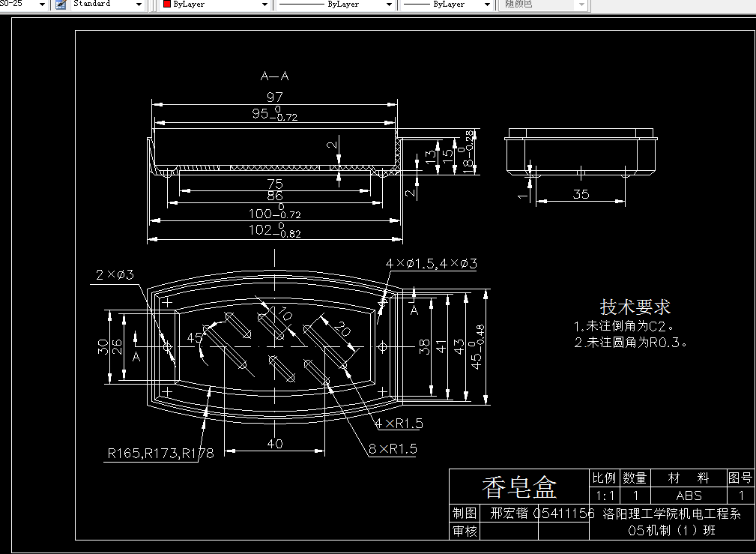
Task: Click the 技术要求 heading text
Action: coord(633,307)
